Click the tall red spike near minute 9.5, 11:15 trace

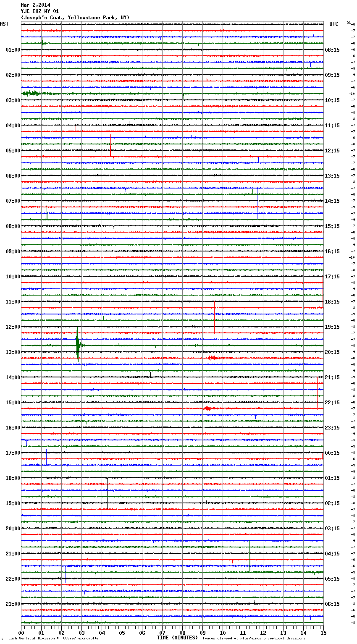click(x=214, y=317)
